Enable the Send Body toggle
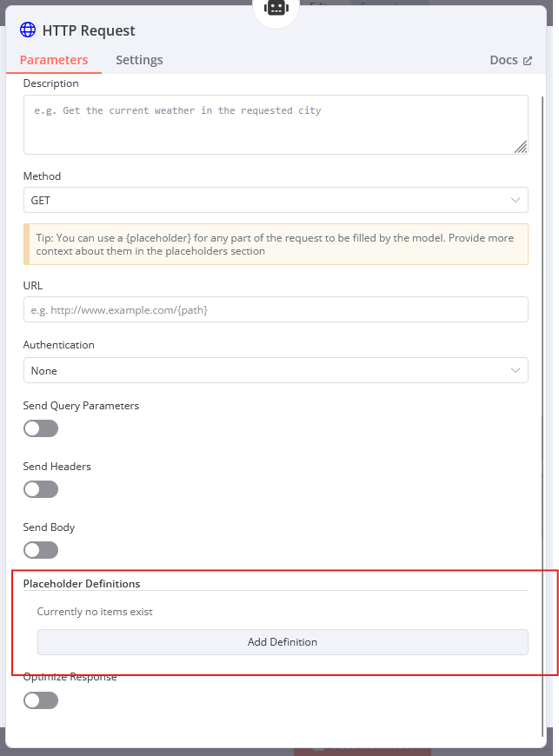Viewport: 559px width, 756px height. tap(41, 550)
